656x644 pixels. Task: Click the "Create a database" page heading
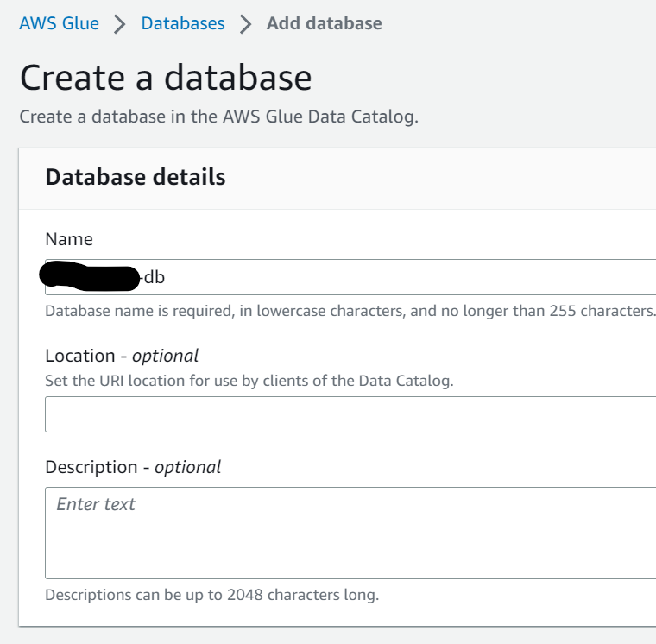(x=165, y=78)
